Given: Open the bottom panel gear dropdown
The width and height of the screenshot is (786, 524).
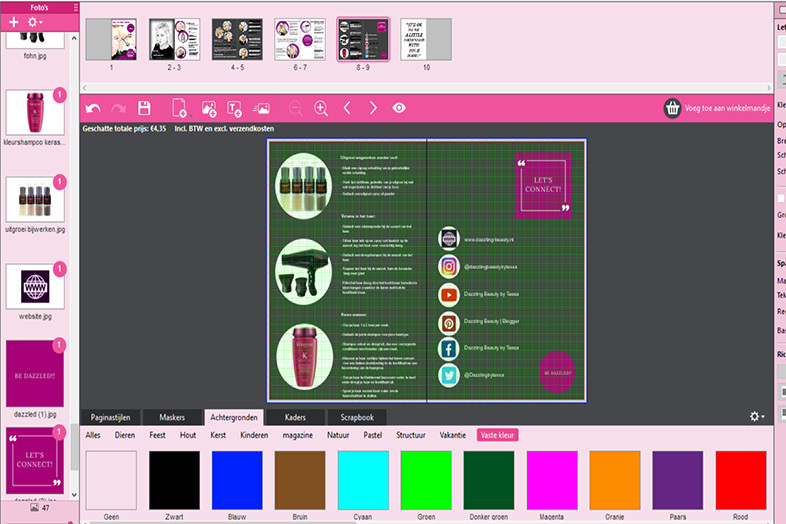Looking at the screenshot, I should coord(756,416).
